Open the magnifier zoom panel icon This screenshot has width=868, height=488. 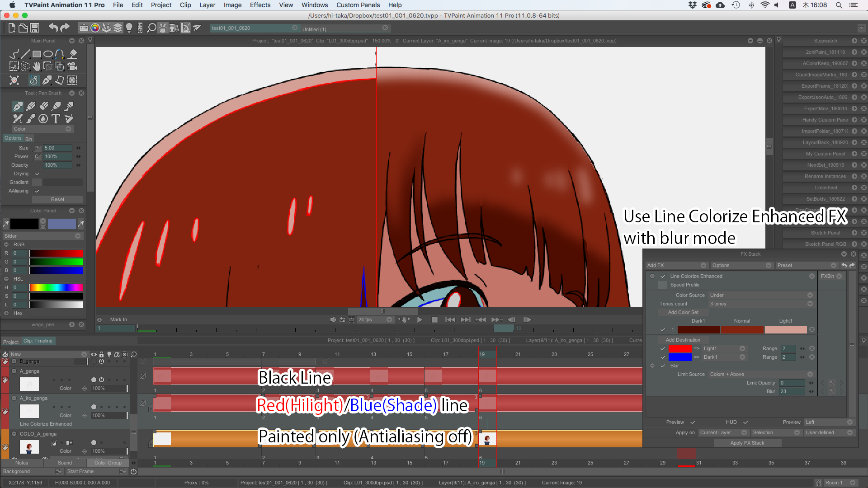point(152,28)
